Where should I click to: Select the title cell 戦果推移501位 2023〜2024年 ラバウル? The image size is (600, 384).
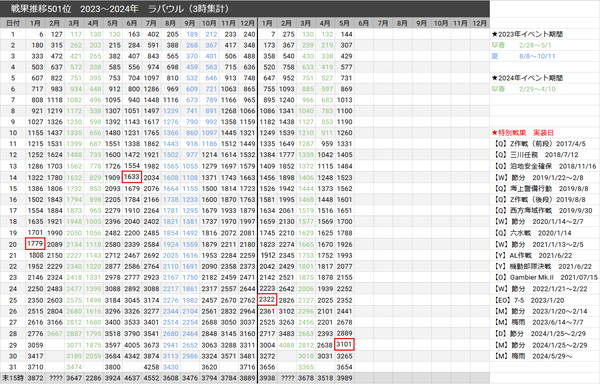coord(119,8)
